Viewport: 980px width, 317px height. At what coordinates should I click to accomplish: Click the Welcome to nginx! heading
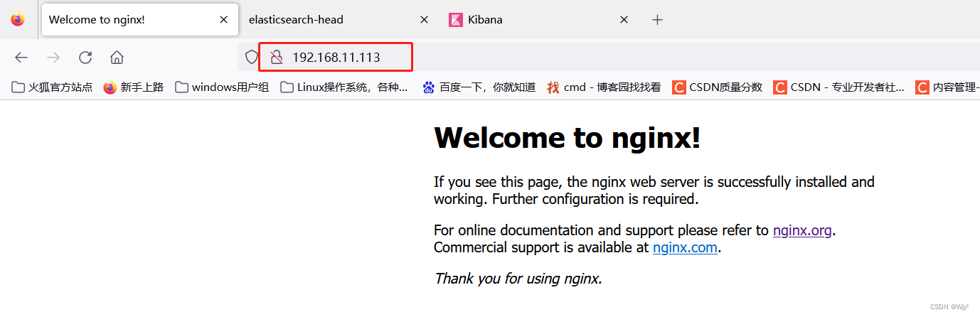click(x=568, y=138)
